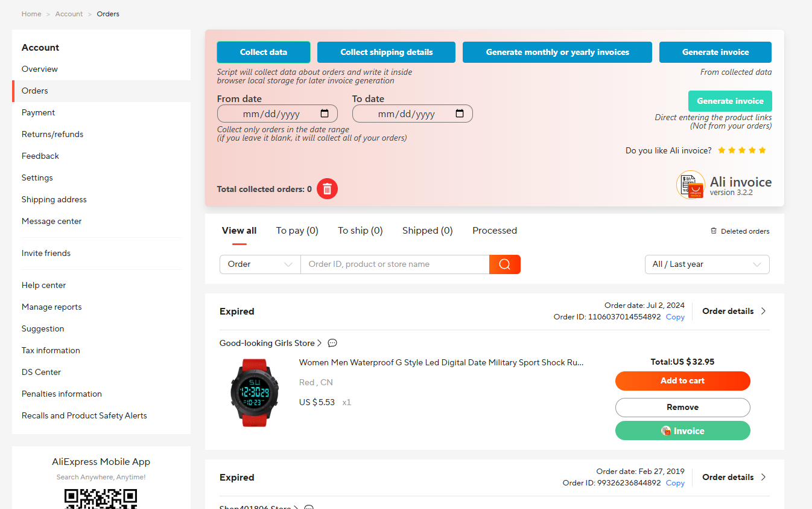
Task: Open calendar picker in From date field
Action: pyautogui.click(x=325, y=114)
